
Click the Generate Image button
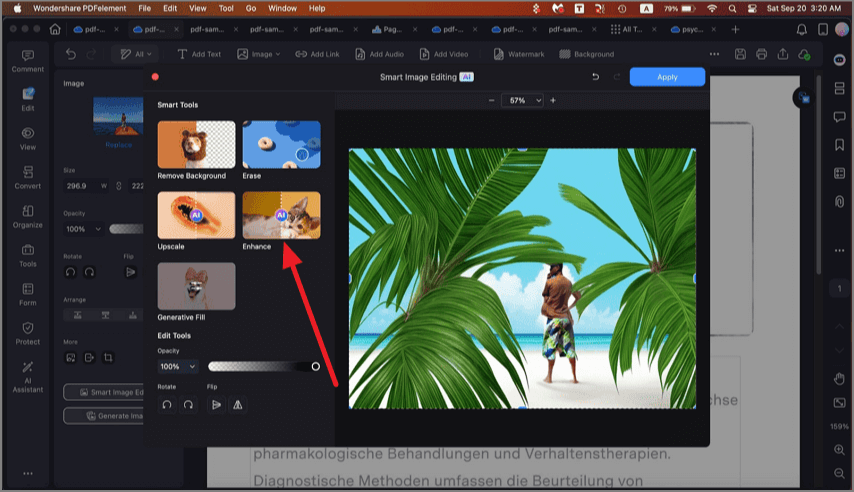(x=104, y=416)
